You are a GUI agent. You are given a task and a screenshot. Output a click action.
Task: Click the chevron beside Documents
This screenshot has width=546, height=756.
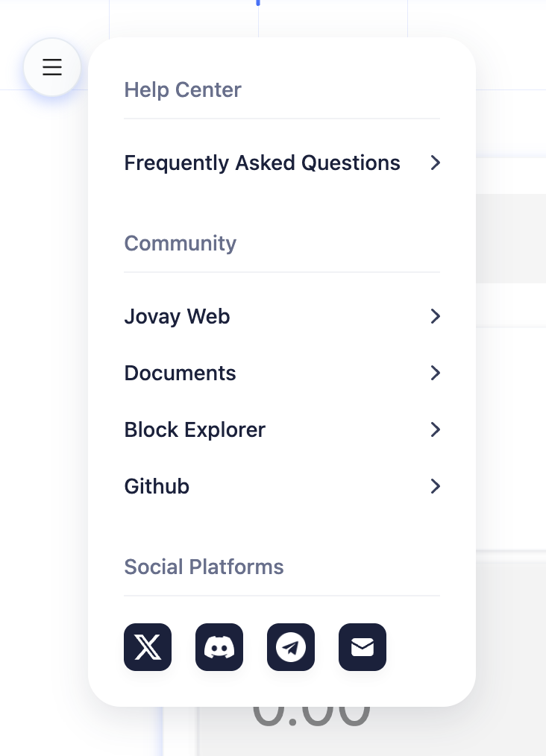[x=436, y=373]
